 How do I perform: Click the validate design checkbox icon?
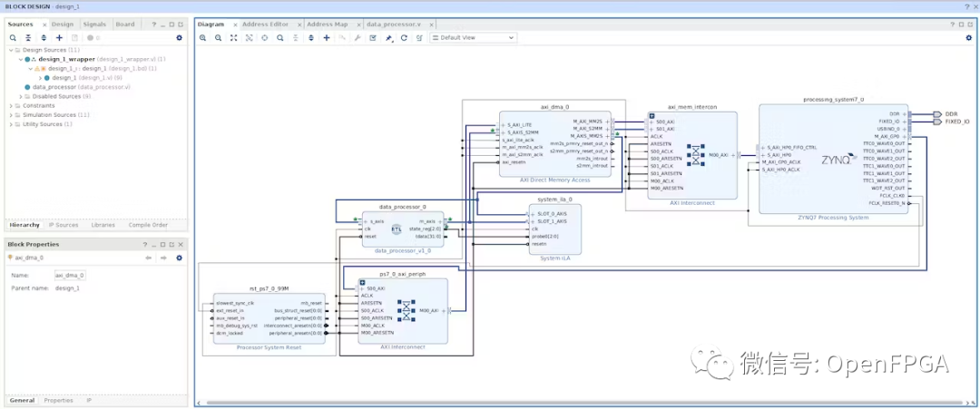pyautogui.click(x=373, y=38)
